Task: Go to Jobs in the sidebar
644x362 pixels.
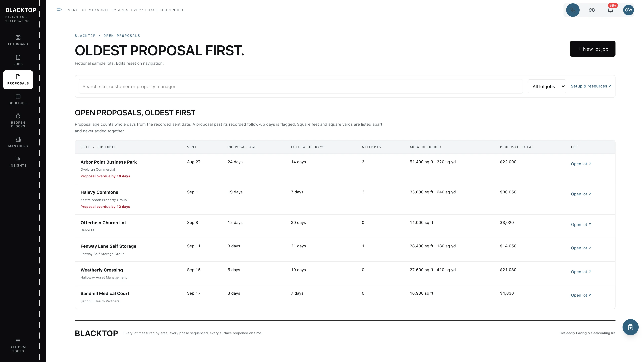Action: (x=18, y=60)
